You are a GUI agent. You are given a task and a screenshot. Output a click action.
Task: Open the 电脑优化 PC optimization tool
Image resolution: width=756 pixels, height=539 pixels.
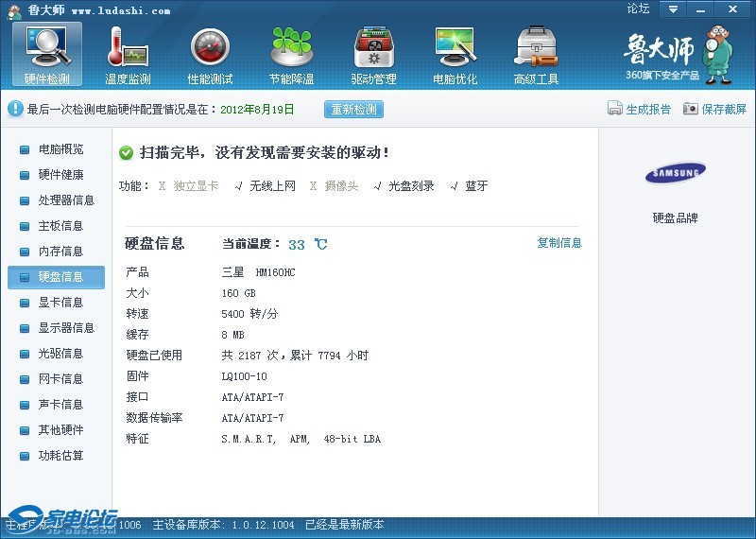455,56
